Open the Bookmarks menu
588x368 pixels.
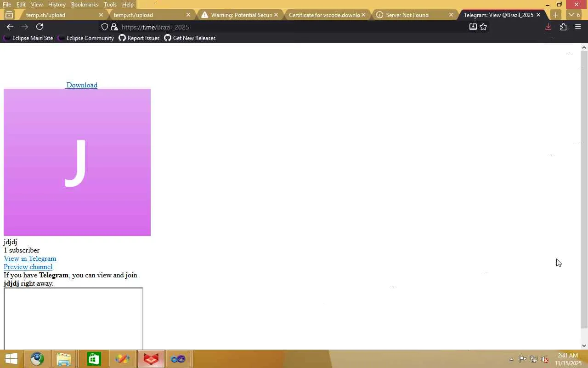tap(85, 5)
